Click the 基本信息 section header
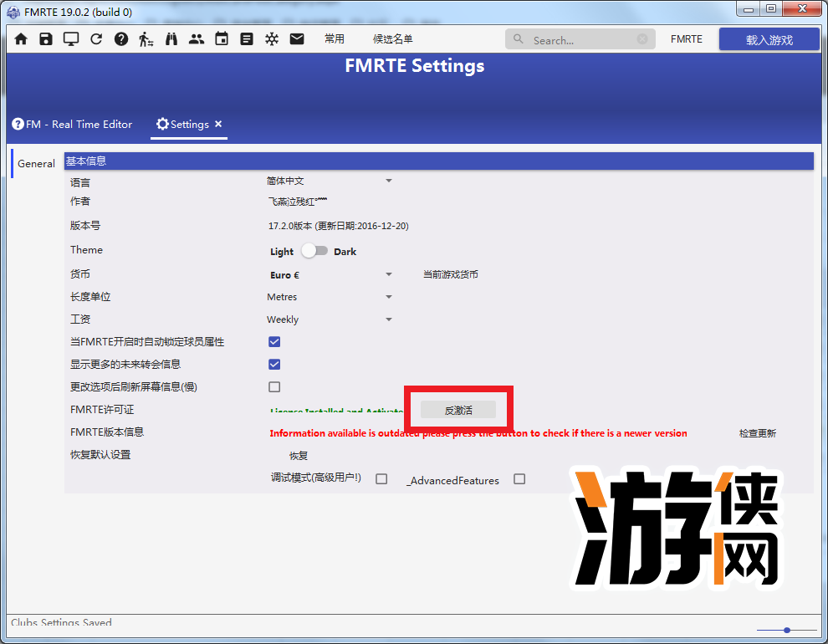This screenshot has width=828, height=644. (x=438, y=161)
